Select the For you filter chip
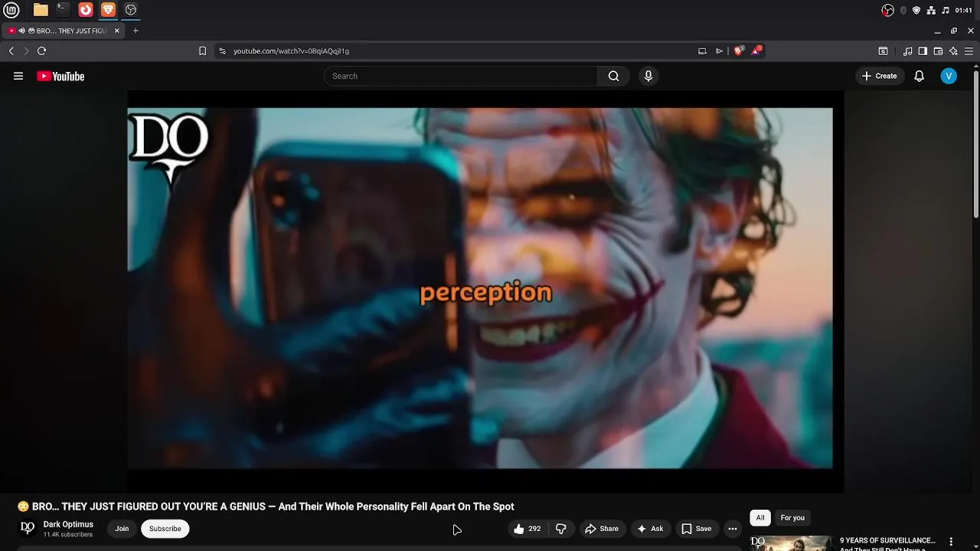Screen dimensions: 980x551 point(792,518)
